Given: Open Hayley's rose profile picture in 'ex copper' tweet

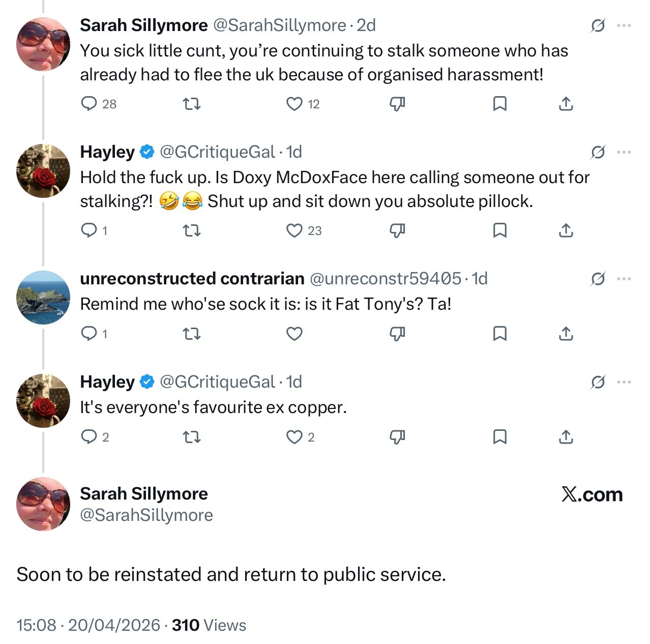Looking at the screenshot, I should 43,400.
